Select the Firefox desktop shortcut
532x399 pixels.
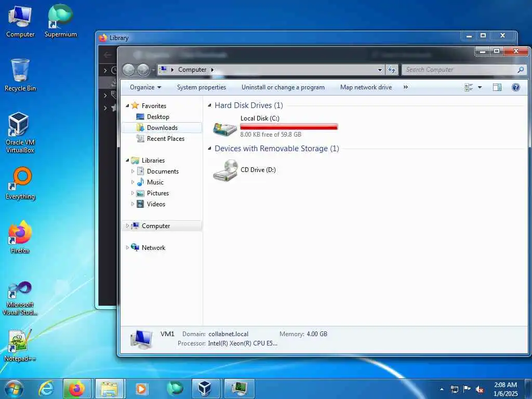20,237
